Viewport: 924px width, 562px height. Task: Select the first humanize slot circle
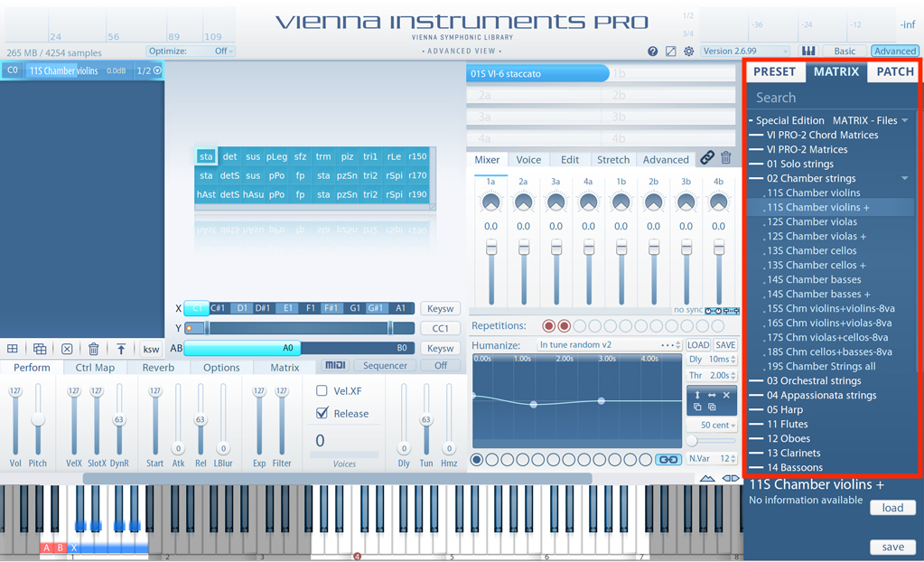(477, 459)
